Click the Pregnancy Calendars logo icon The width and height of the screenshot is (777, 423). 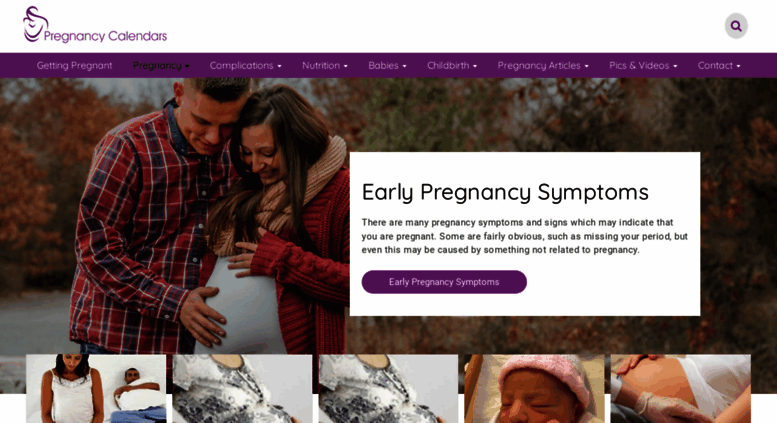pos(35,24)
